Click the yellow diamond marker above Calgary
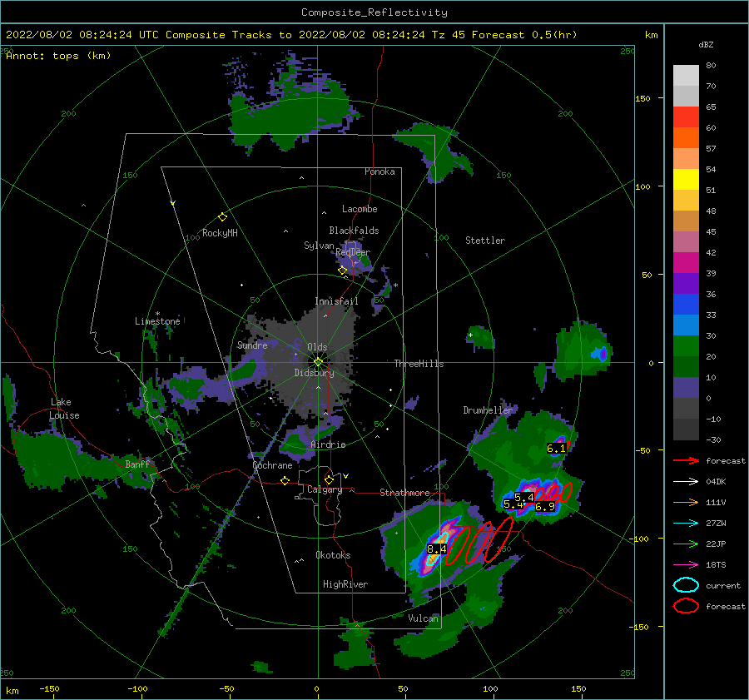The width and height of the screenshot is (749, 700). tap(329, 479)
